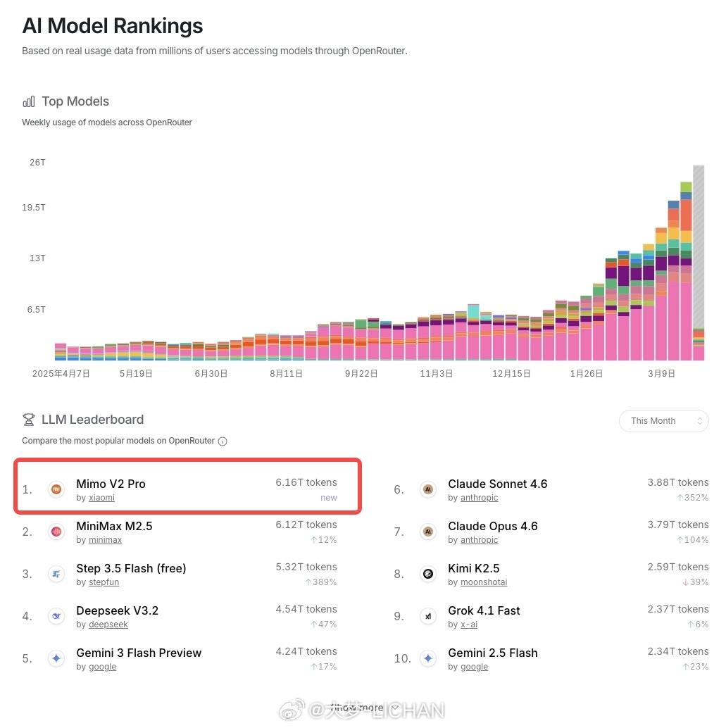
Task: Click the Anthropic icon next to Claude Sonnet 4.6
Action: click(x=428, y=489)
